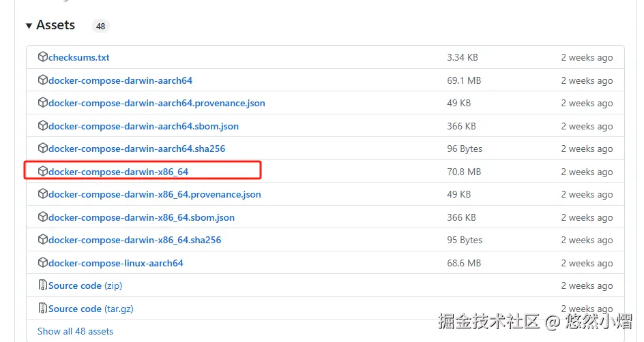
Task: Click Show all 48 assets
Action: pos(75,331)
